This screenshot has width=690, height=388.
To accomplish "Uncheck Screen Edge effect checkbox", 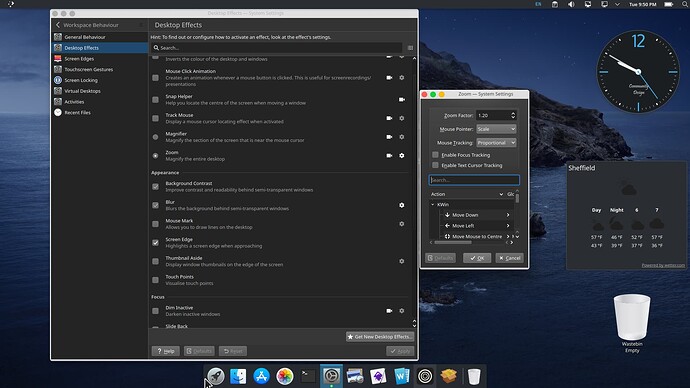I will tap(155, 243).
